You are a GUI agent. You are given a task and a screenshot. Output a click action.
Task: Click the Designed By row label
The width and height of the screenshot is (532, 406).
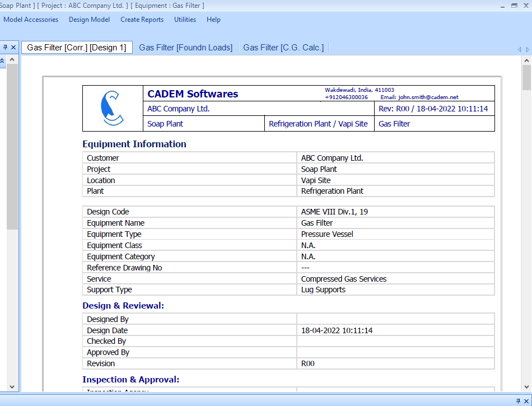108,320
